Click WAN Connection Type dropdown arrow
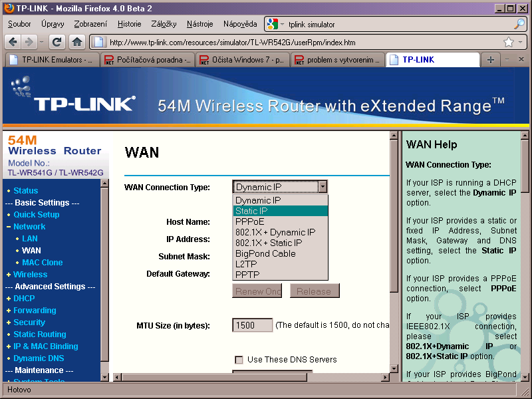 point(323,187)
